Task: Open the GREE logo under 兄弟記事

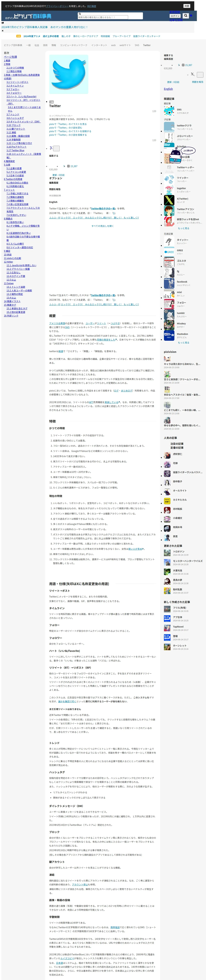Action: [x=169, y=252]
